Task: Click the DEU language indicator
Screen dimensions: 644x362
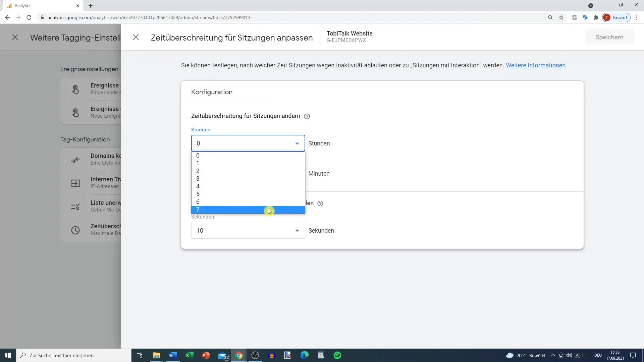Action: (x=598, y=355)
